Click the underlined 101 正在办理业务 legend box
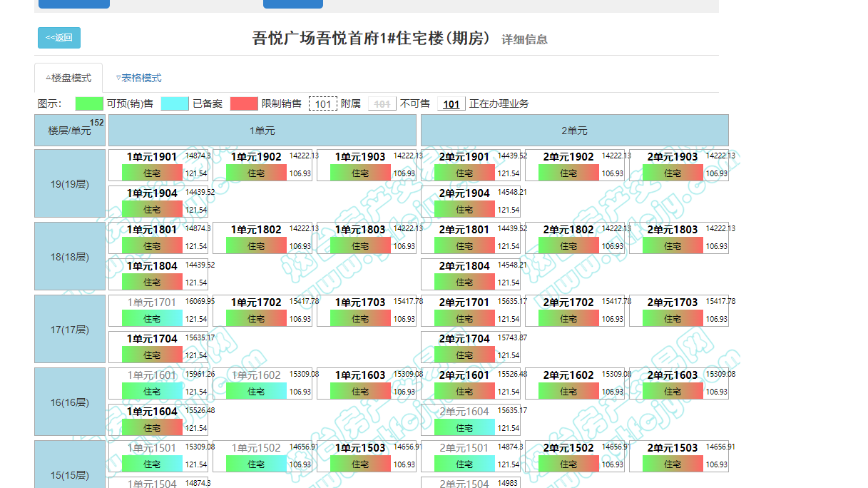The width and height of the screenshot is (868, 488). point(451,104)
